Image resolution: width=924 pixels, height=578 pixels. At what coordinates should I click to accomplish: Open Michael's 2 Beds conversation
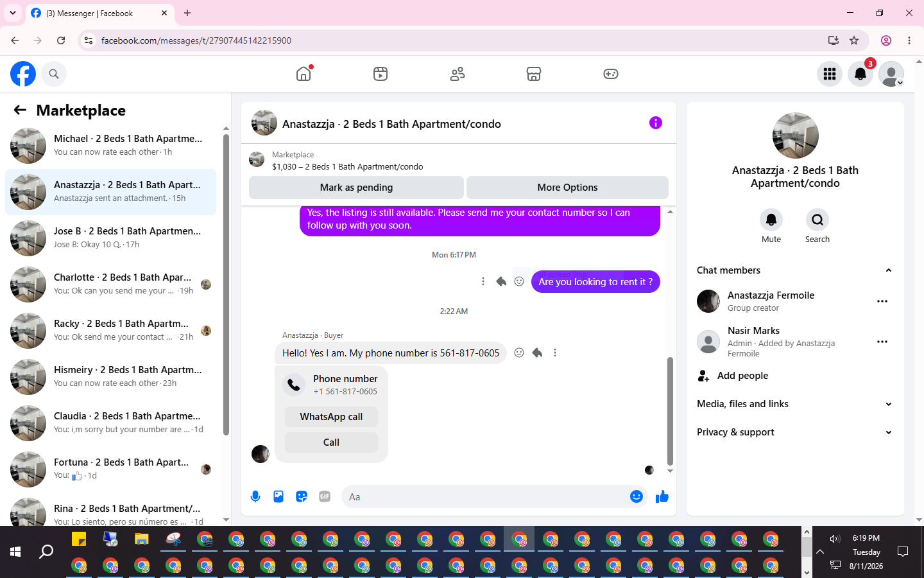[110, 146]
